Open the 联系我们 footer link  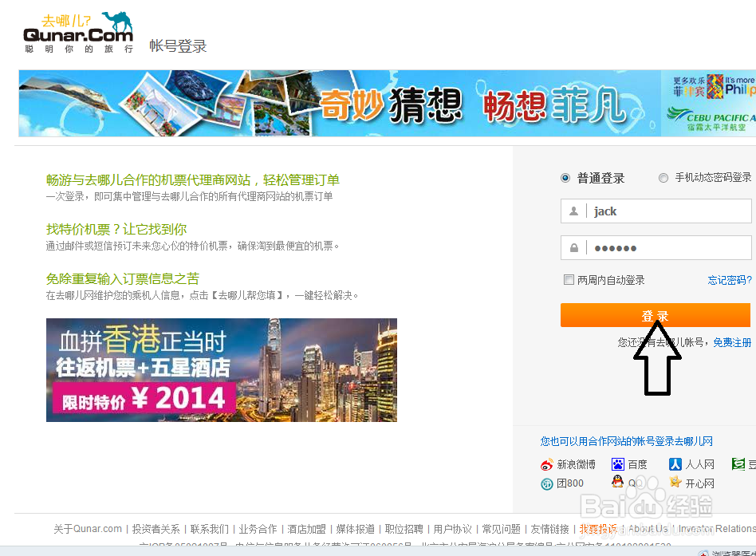tap(209, 529)
